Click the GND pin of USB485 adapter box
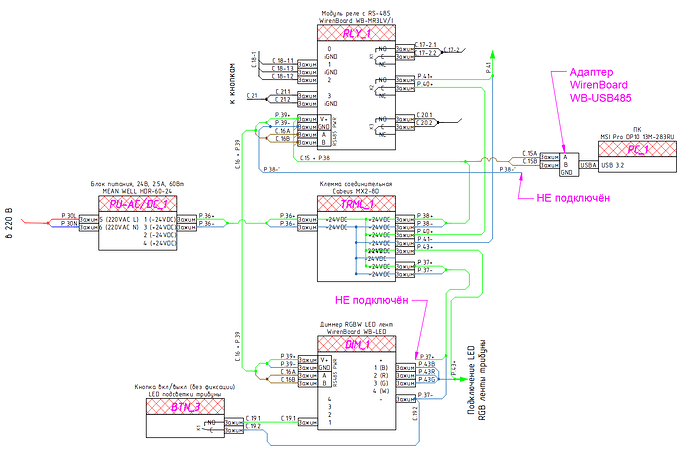The height and width of the screenshot is (452, 690). [566, 173]
